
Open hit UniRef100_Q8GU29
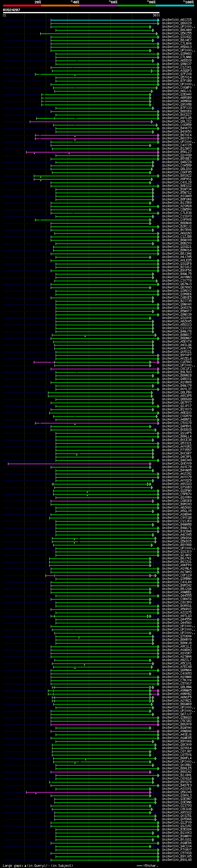click(177, 23)
